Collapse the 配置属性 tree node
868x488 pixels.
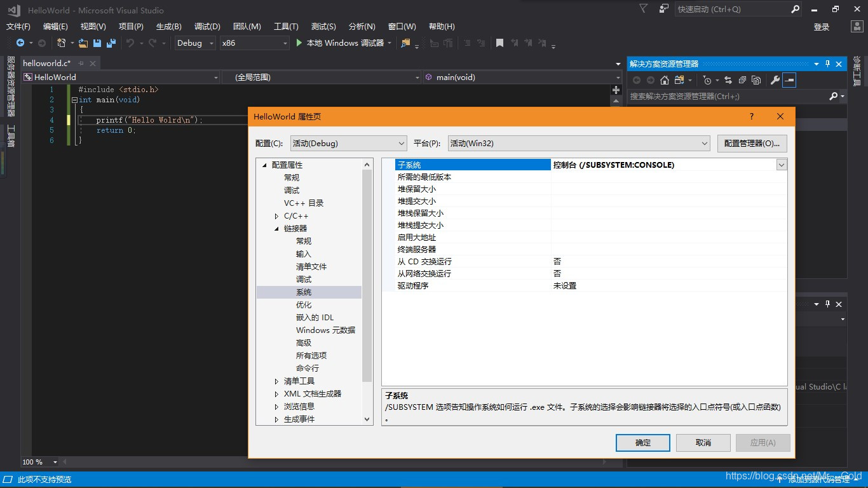point(264,165)
